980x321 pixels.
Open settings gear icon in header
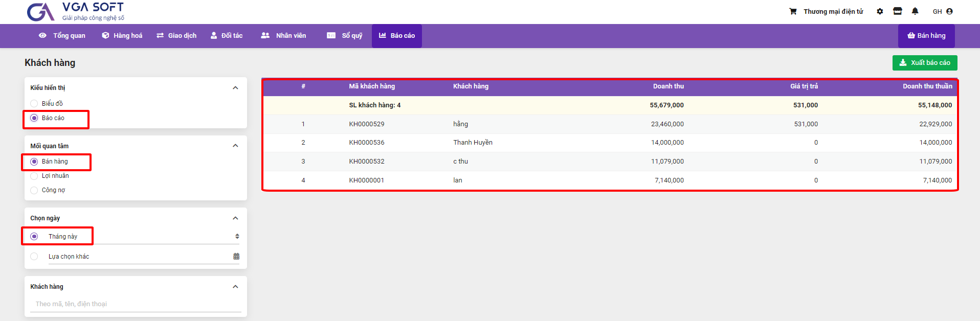pos(880,11)
